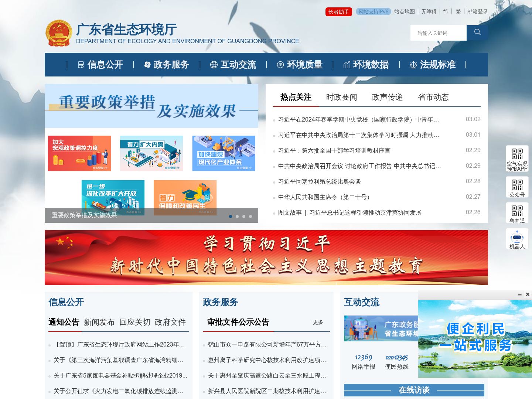Open the 环境数据 navigation menu
This screenshot has height=399, width=532.
tap(366, 65)
